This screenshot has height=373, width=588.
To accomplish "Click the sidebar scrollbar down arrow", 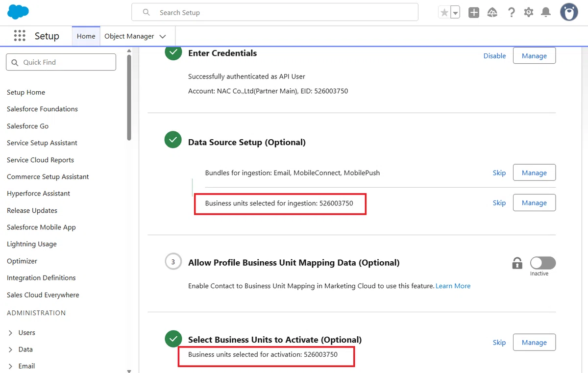I will (129, 371).
